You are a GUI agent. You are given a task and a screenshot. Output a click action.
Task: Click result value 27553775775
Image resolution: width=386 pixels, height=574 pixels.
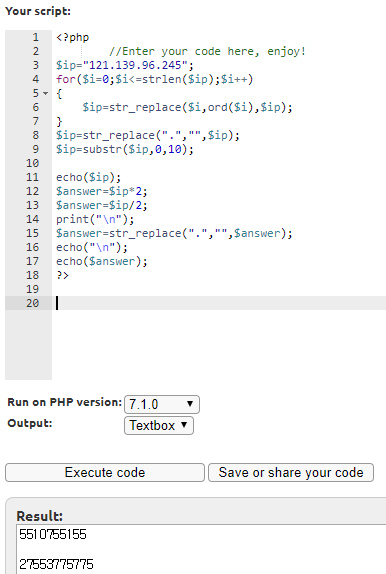click(56, 564)
